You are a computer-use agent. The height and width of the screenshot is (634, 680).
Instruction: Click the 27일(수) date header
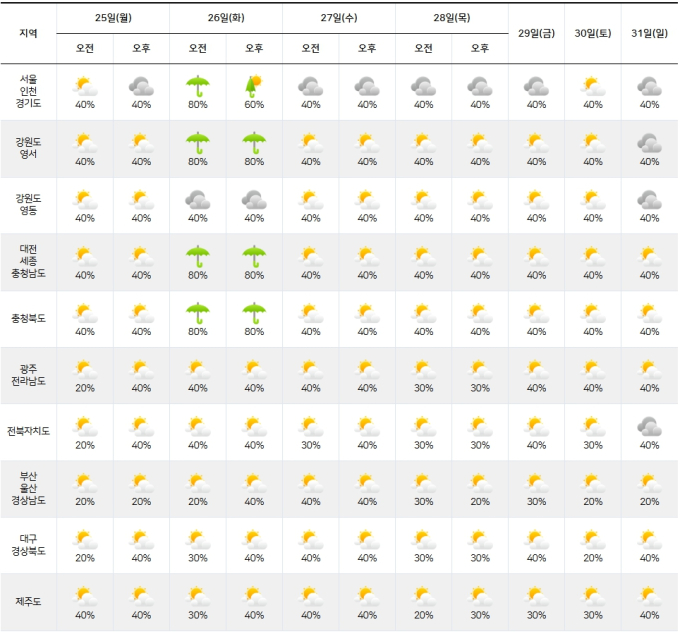click(339, 18)
